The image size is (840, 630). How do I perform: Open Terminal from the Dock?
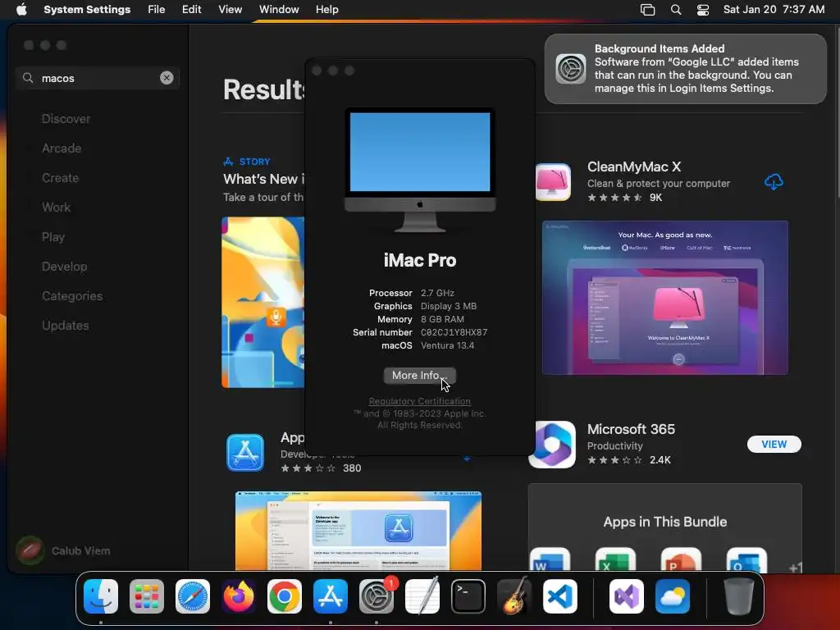[468, 596]
